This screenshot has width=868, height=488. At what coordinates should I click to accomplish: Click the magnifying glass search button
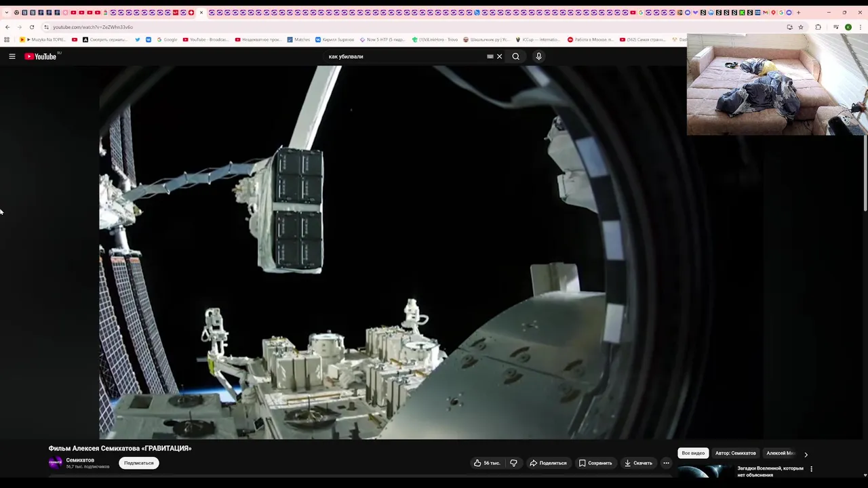(516, 56)
